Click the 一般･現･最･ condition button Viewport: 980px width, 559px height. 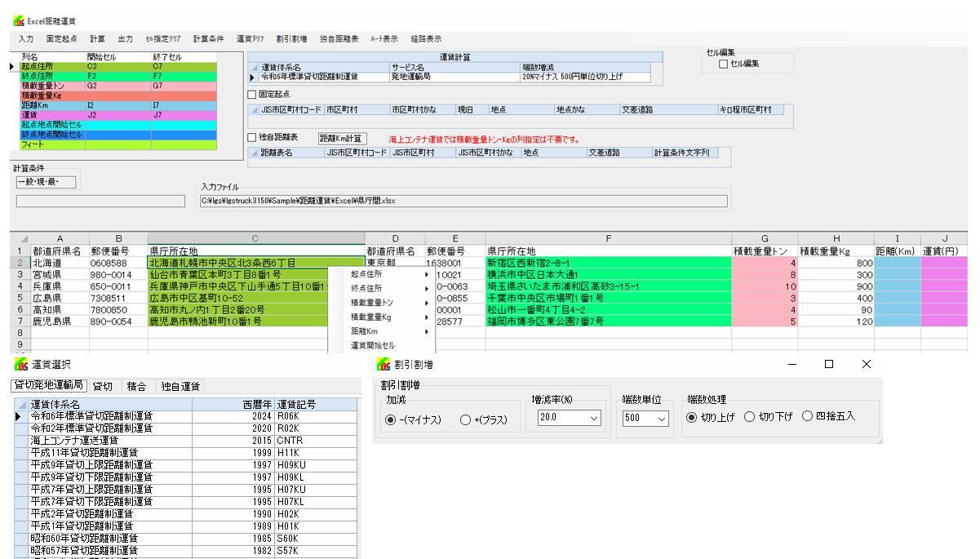click(x=45, y=181)
